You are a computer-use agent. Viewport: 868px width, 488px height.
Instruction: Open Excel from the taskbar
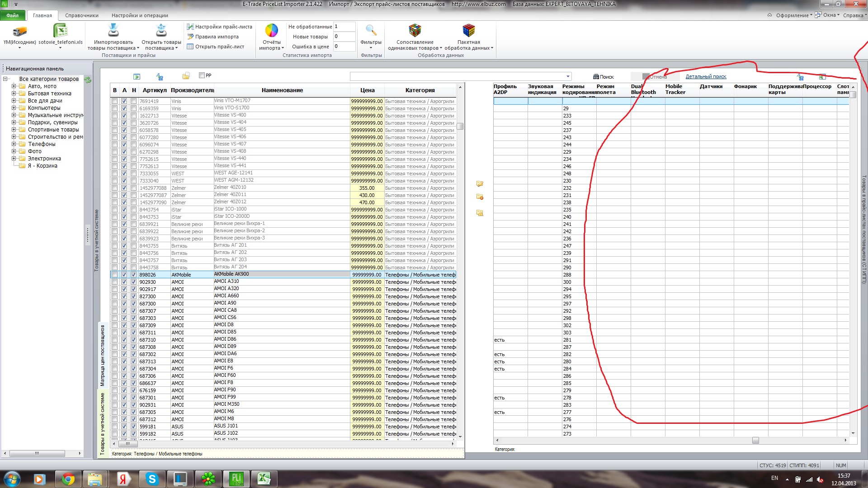(x=264, y=479)
